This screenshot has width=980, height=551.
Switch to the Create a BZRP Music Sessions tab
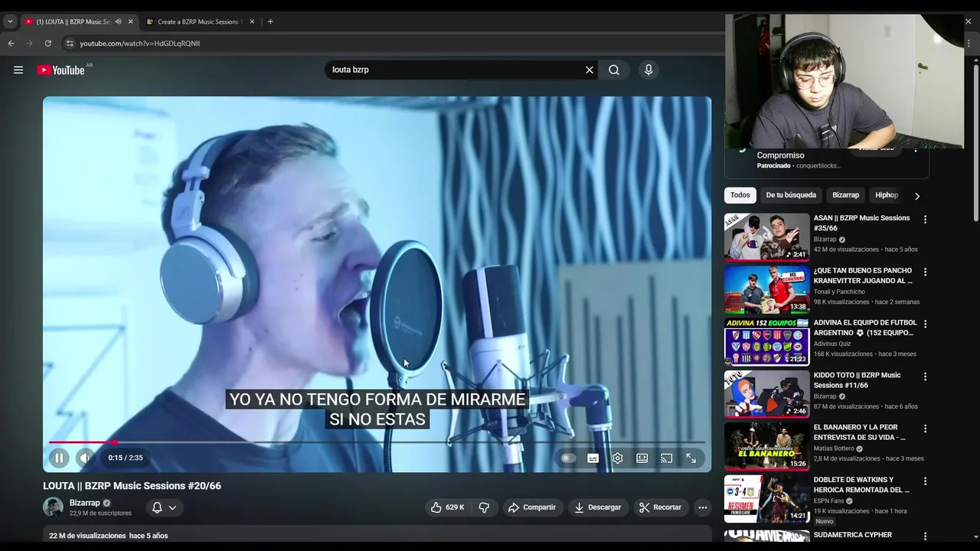click(199, 21)
